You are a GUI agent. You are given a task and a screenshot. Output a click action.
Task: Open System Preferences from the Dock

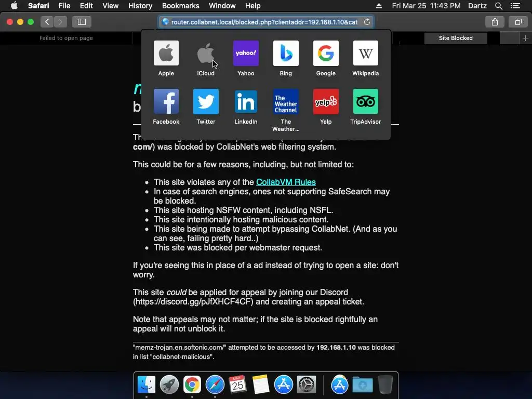(307, 384)
